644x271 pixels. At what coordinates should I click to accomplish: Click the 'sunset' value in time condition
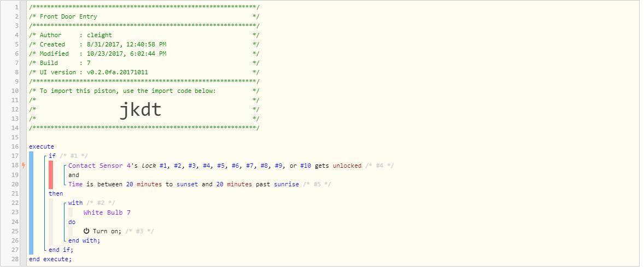[x=188, y=184]
